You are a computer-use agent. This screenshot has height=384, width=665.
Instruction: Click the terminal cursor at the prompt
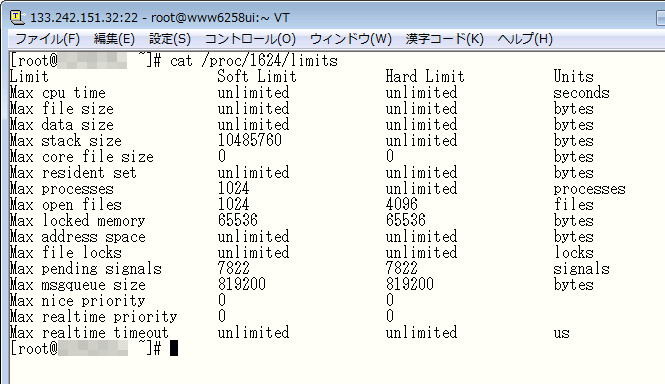(174, 349)
